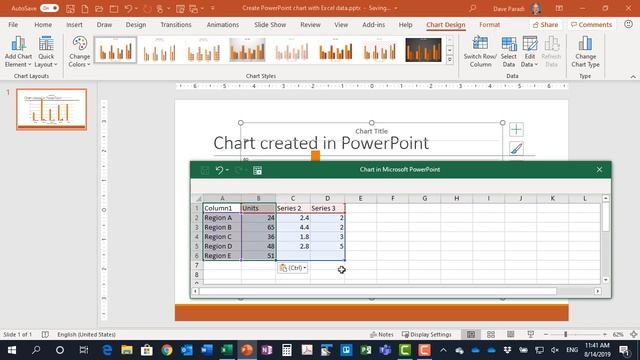640x360 pixels.
Task: Switch to the Insert tab
Action: click(74, 24)
